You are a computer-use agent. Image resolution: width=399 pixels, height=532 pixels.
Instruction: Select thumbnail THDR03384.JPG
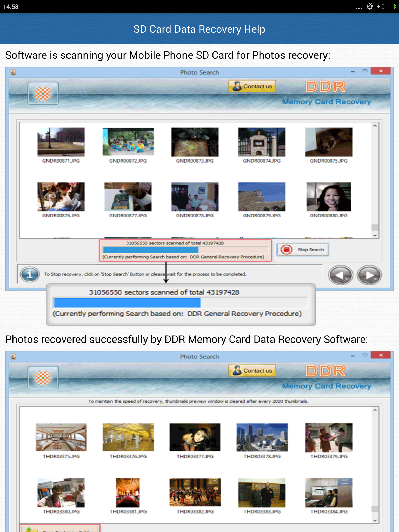click(329, 493)
